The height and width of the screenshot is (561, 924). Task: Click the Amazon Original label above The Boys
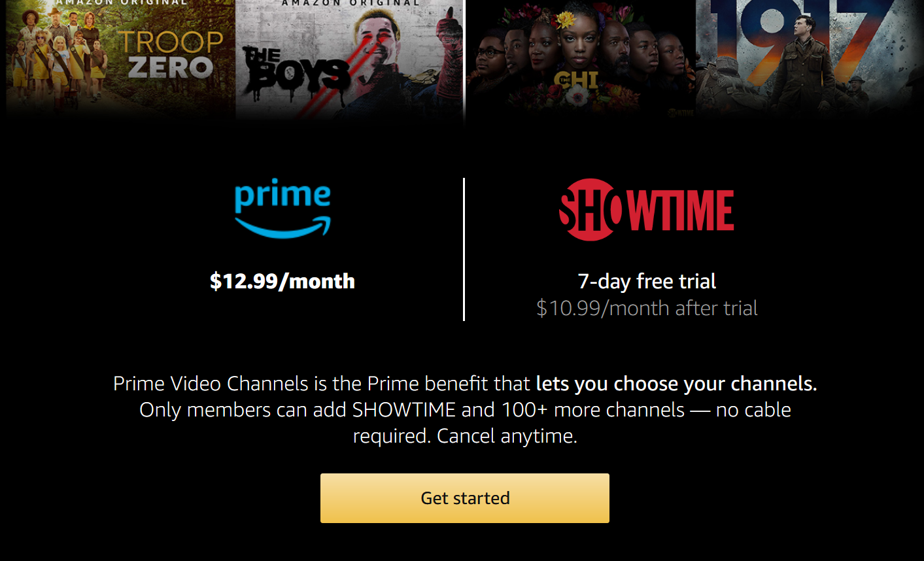(x=351, y=3)
